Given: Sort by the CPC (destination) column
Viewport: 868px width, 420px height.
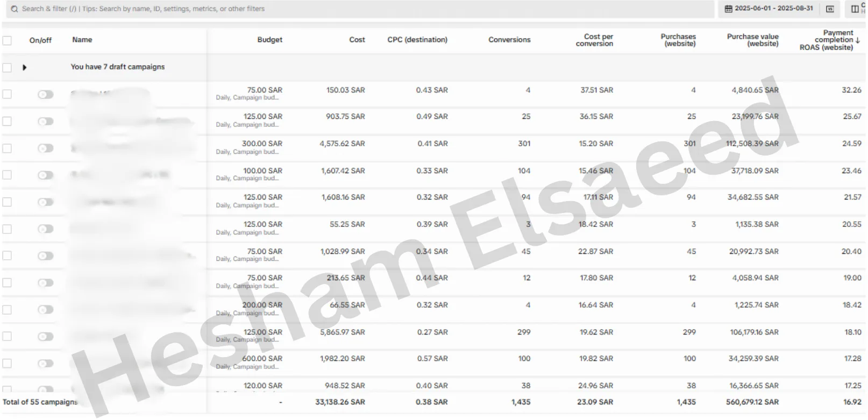Looking at the screenshot, I should click(x=417, y=40).
